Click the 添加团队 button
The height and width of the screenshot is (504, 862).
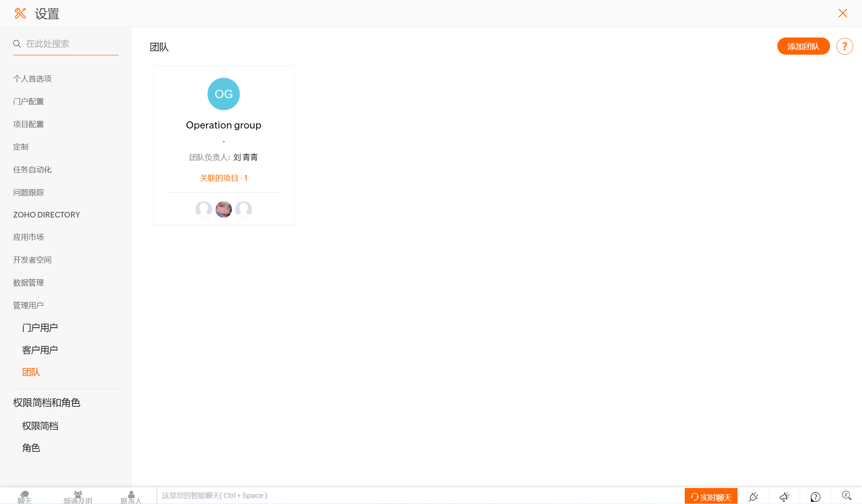803,46
